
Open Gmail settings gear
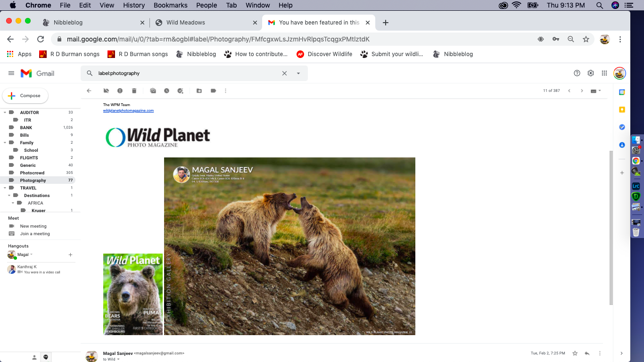tap(591, 73)
